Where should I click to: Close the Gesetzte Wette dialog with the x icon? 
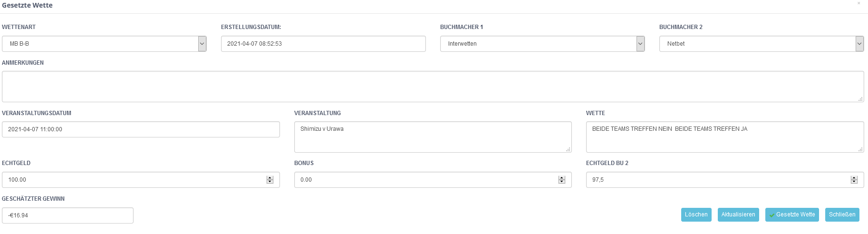(858, 3)
